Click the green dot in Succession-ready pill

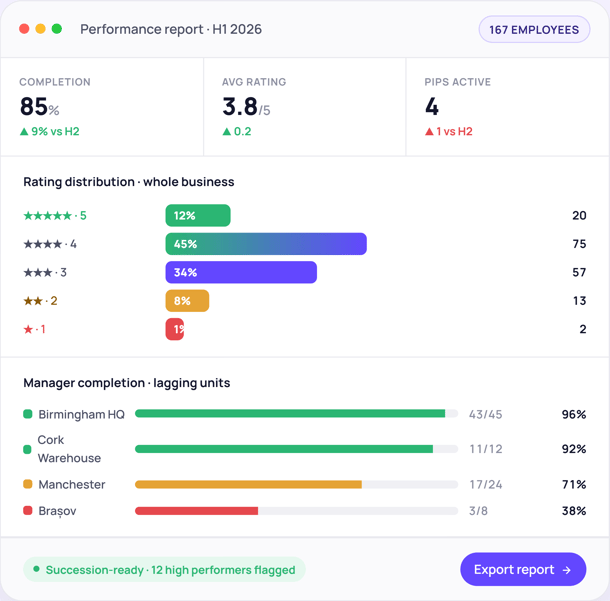(x=36, y=569)
